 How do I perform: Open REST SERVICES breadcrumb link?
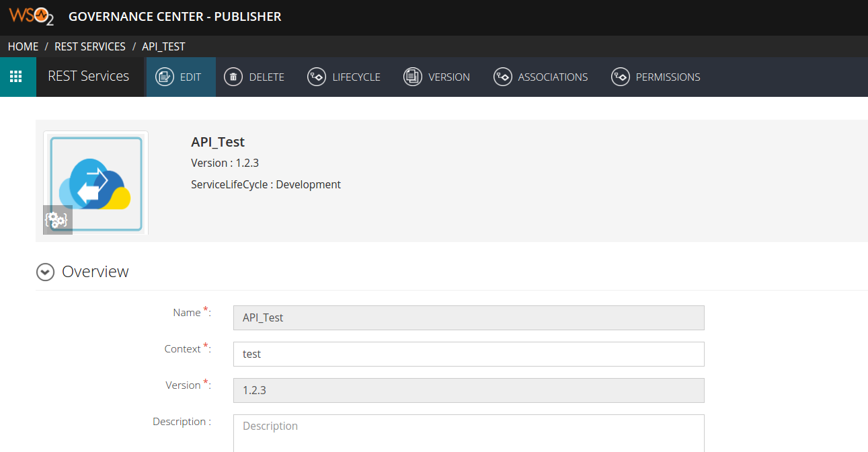90,46
